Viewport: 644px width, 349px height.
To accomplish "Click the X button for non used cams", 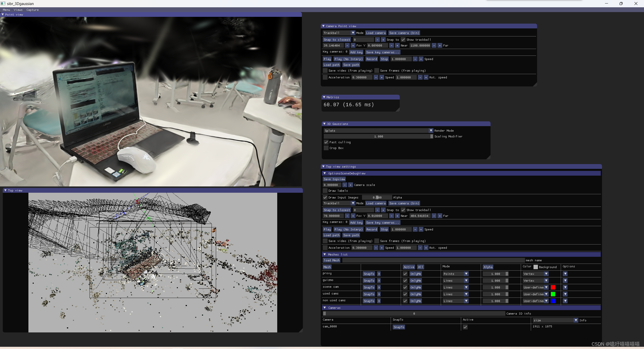I will pyautogui.click(x=379, y=301).
